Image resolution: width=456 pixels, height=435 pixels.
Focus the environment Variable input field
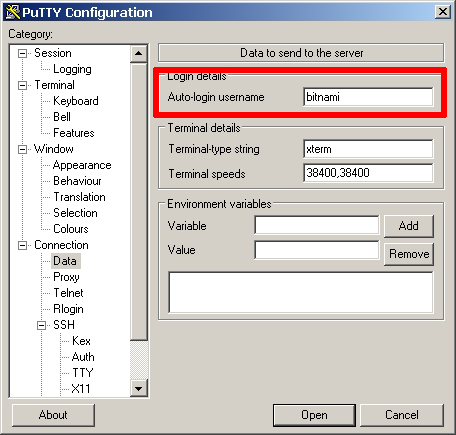pyautogui.click(x=317, y=225)
